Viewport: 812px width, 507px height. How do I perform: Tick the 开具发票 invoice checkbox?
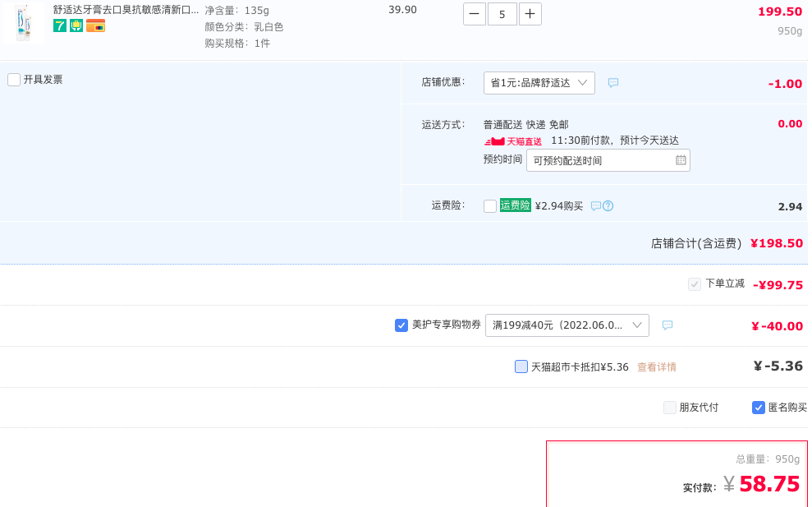click(x=14, y=80)
